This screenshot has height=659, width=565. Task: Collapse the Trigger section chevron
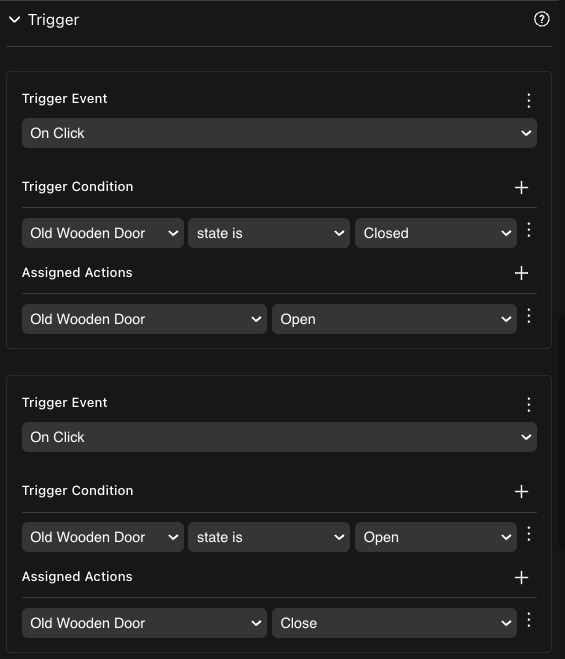15,20
